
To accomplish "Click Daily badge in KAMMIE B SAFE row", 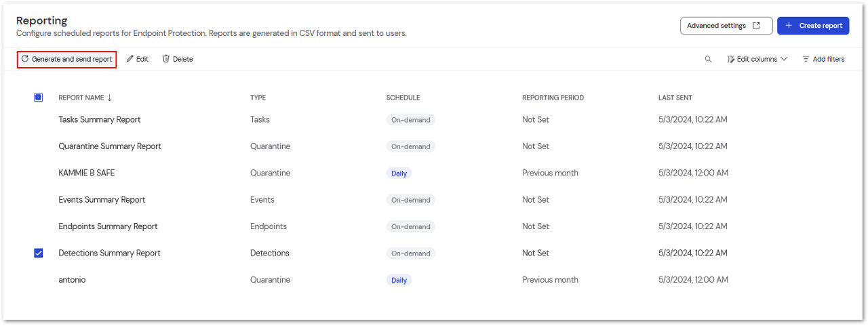I will click(399, 174).
